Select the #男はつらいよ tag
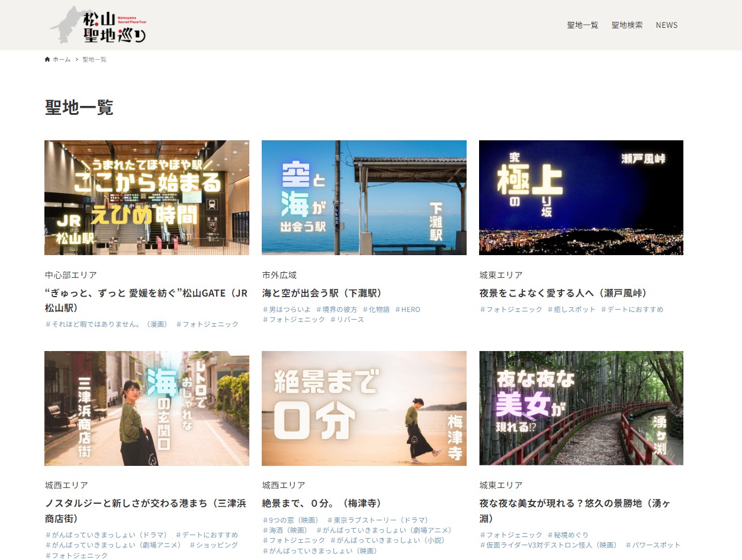Screen dimensions: 742x560 pyautogui.click(x=287, y=310)
